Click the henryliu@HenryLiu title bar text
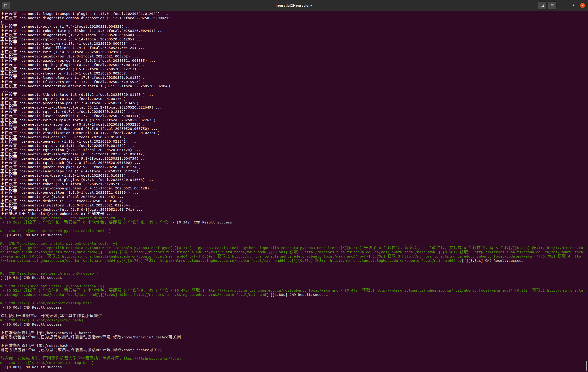This screenshot has width=588, height=372. [x=294, y=5]
